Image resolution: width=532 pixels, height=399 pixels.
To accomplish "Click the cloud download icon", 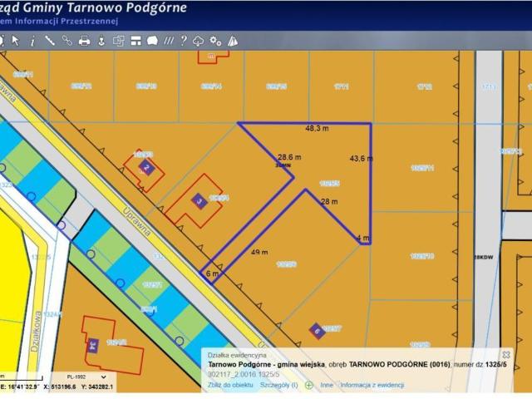I will coord(198,40).
